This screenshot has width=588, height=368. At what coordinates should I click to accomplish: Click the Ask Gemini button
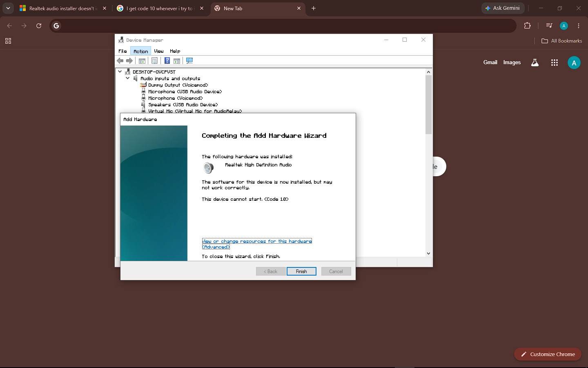pos(503,8)
